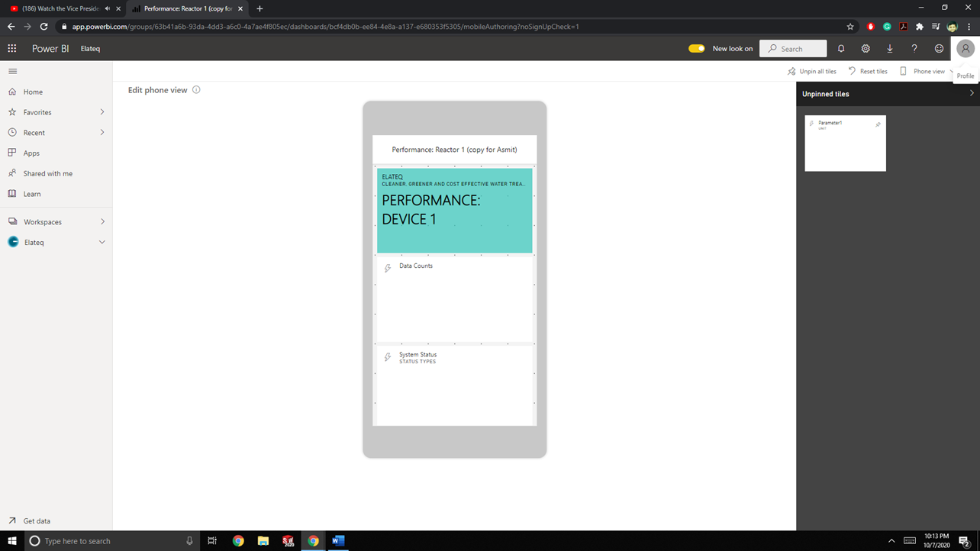
Task: Select the System Status tile
Action: (454, 385)
